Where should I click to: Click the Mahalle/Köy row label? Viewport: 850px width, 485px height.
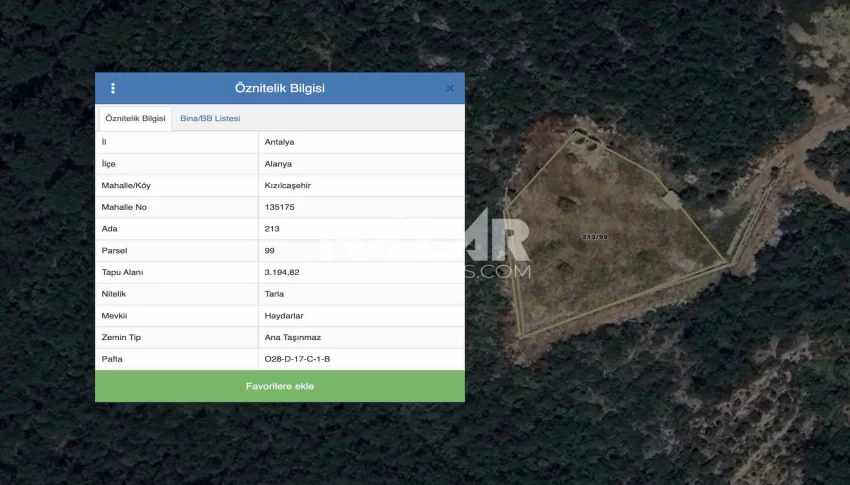[x=126, y=186]
